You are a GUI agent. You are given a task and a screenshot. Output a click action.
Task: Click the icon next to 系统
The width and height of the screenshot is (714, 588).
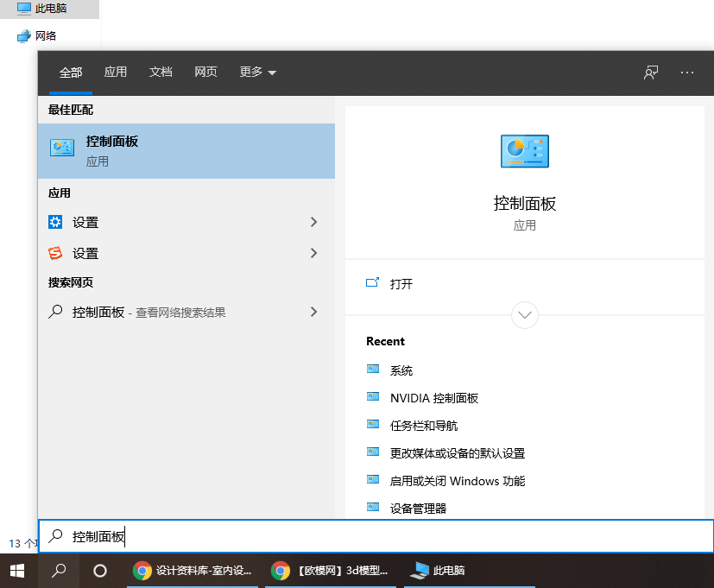[373, 369]
